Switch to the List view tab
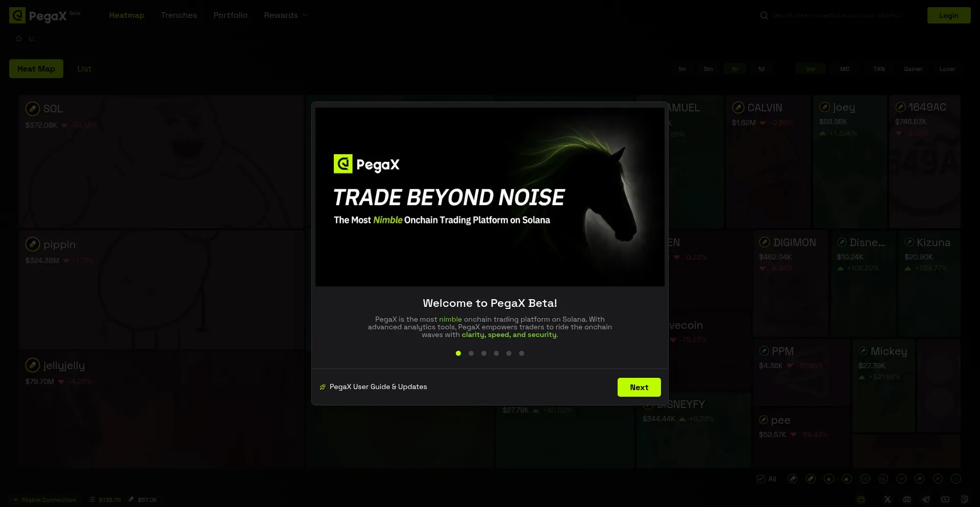The width and height of the screenshot is (980, 507). point(84,69)
